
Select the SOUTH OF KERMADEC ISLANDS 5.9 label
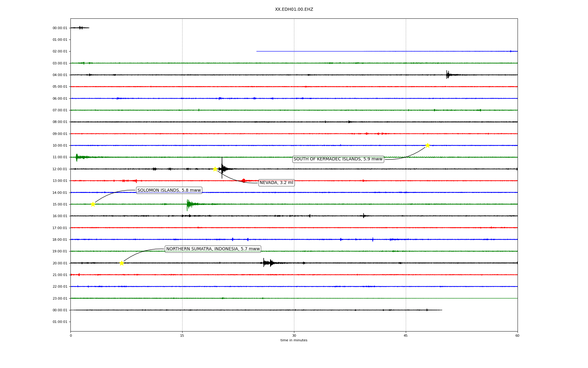click(338, 159)
